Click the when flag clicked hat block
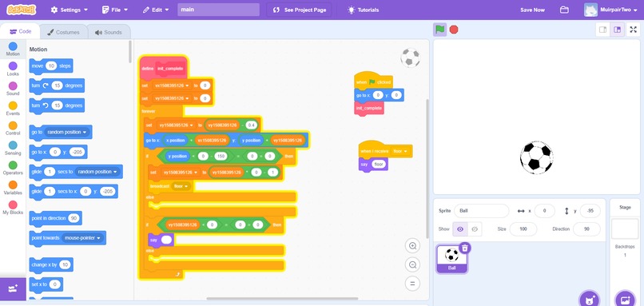This screenshot has height=306, width=644. point(373,81)
